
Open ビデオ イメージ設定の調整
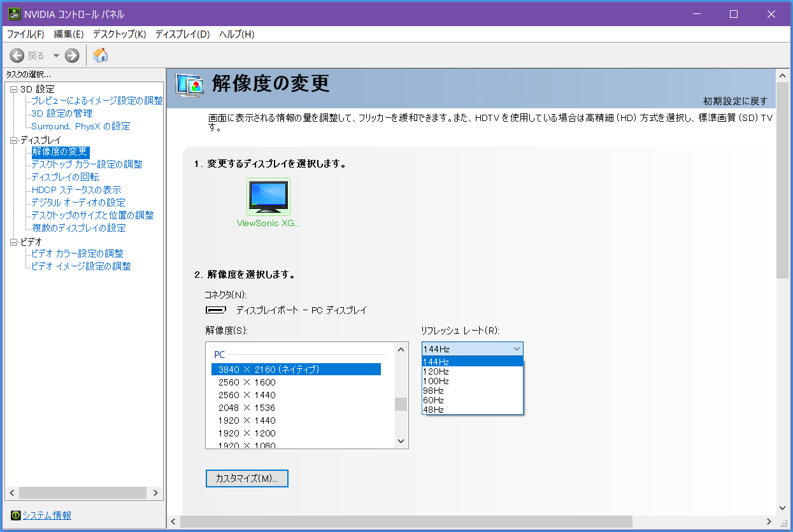(x=81, y=266)
